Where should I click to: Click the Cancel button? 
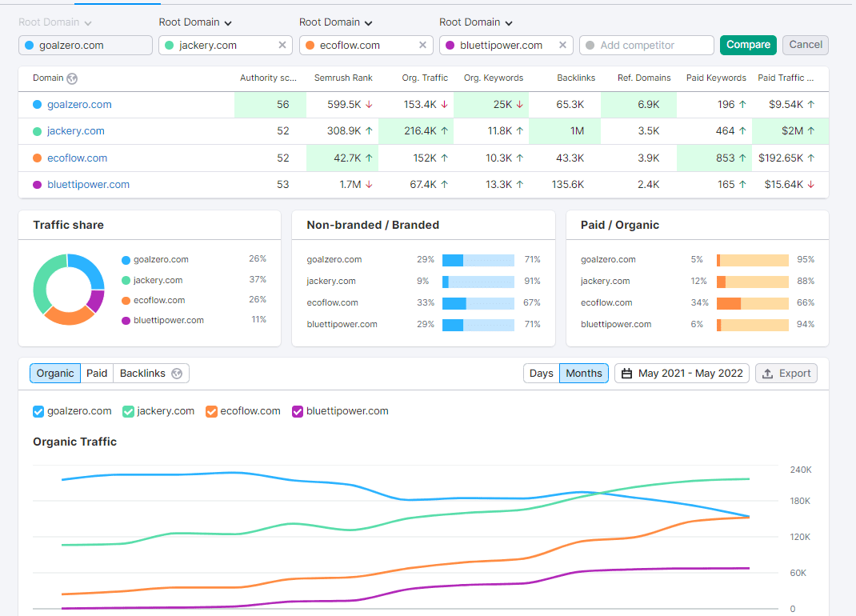click(x=806, y=45)
